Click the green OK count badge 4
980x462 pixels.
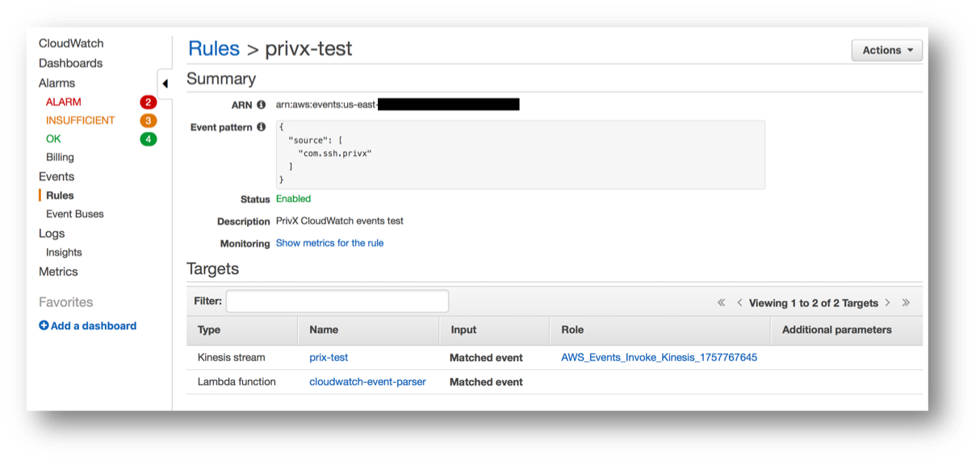149,139
